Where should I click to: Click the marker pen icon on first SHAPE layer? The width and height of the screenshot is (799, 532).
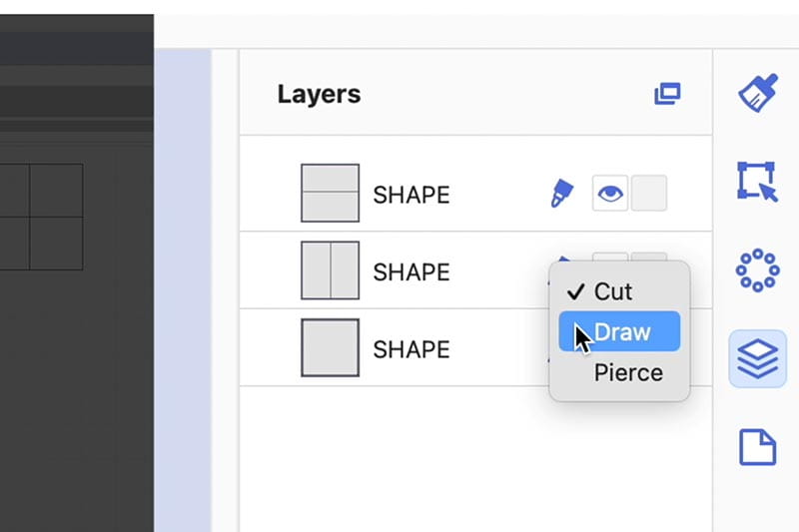coord(562,194)
